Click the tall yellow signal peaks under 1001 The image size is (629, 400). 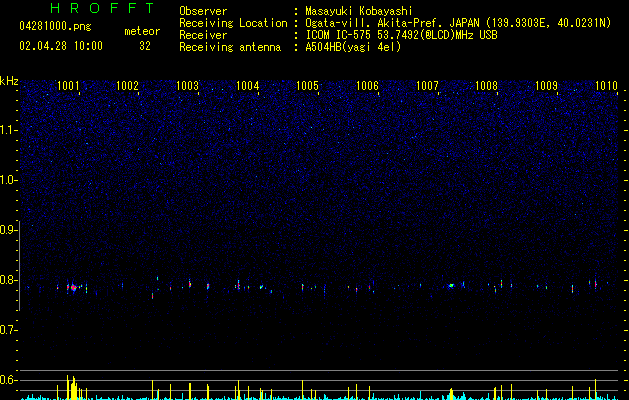[73, 388]
